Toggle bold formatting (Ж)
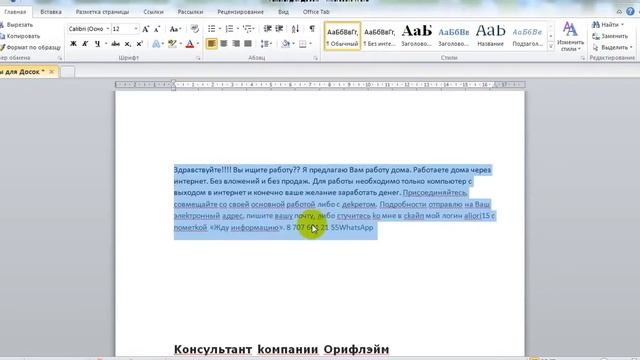 (x=73, y=44)
